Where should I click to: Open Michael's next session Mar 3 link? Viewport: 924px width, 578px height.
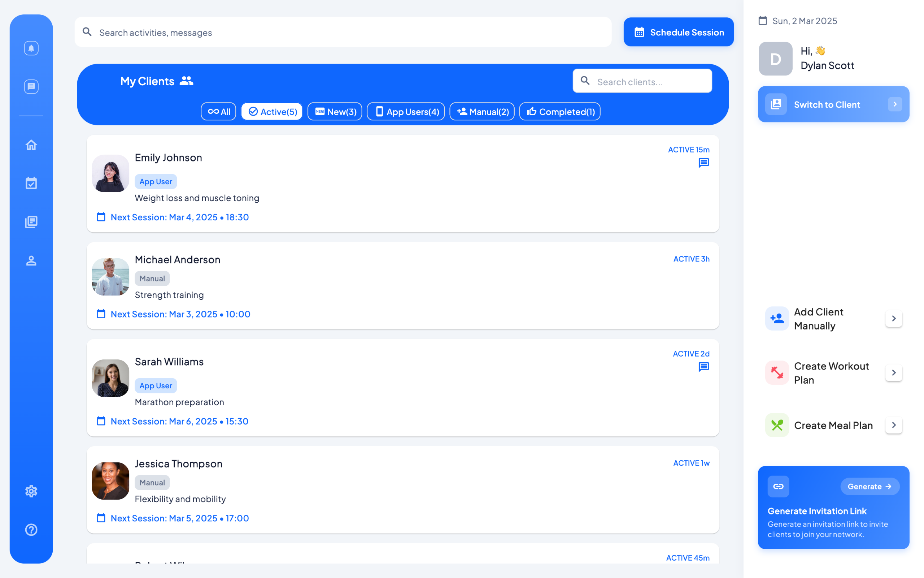pyautogui.click(x=180, y=314)
